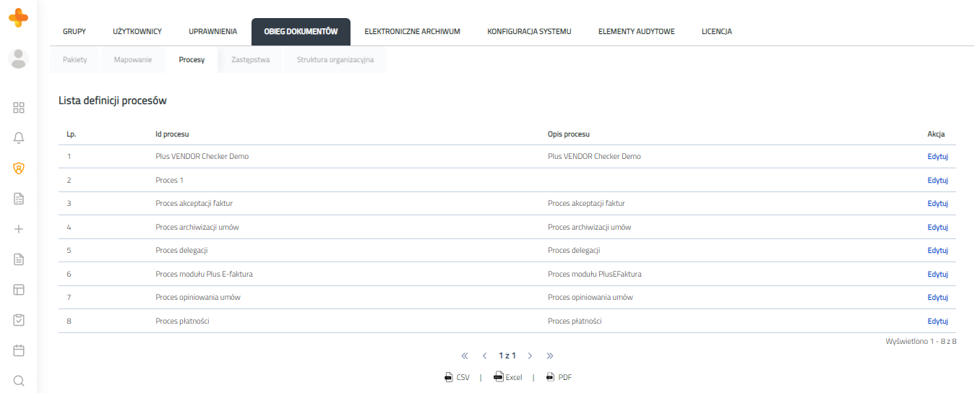Open Zastępstwa sub-tab

pos(251,60)
